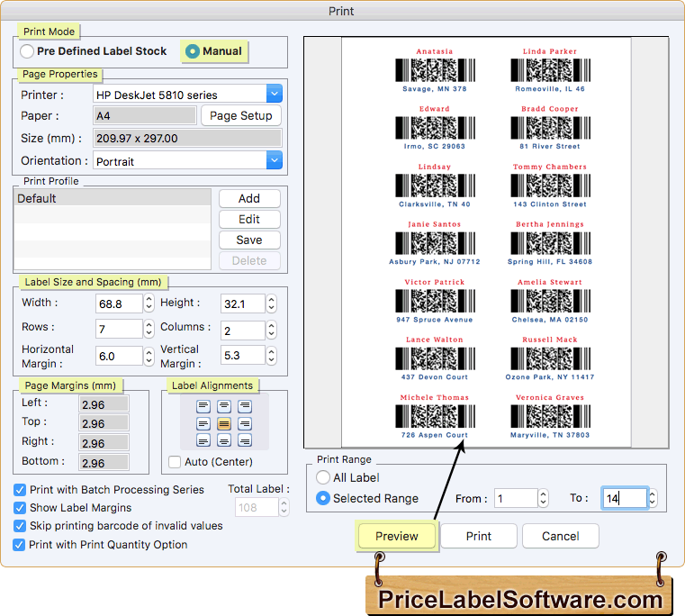Click the Columns input field
685x616 pixels.
[242, 331]
